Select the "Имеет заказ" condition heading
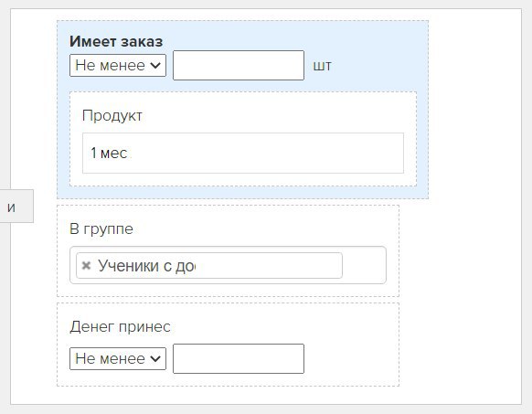Screen dimensions: 532x414 [x=116, y=41]
